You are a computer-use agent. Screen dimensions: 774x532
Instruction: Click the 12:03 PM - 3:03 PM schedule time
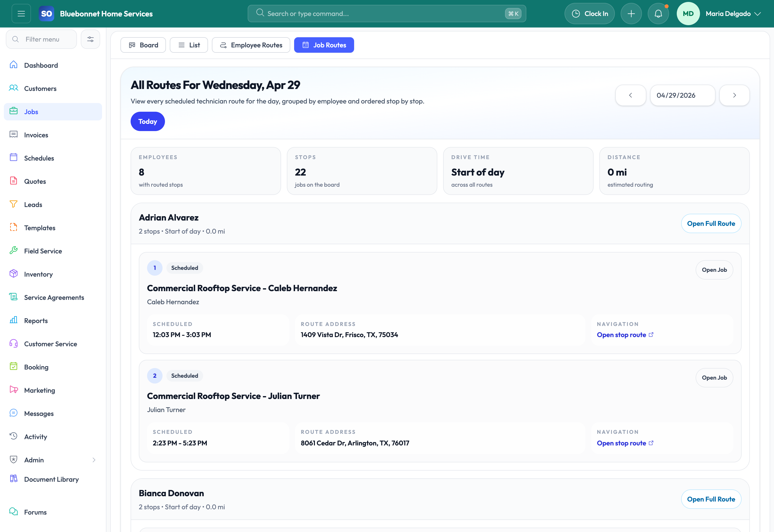tap(182, 335)
